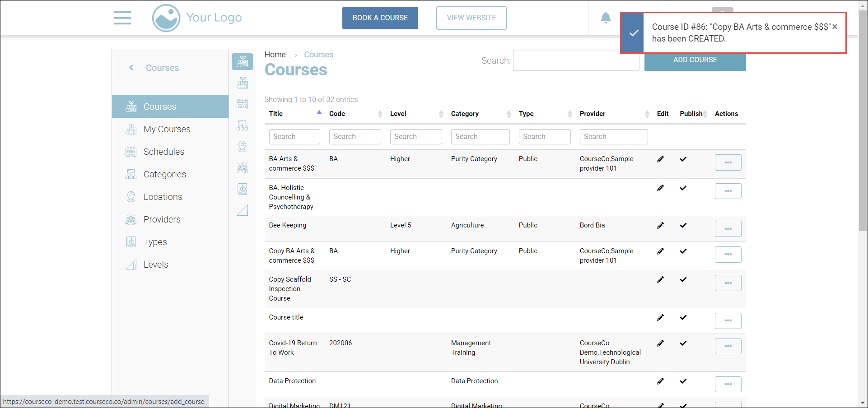868x408 pixels.
Task: Expand actions menu for Bee Keeping row
Action: [728, 229]
